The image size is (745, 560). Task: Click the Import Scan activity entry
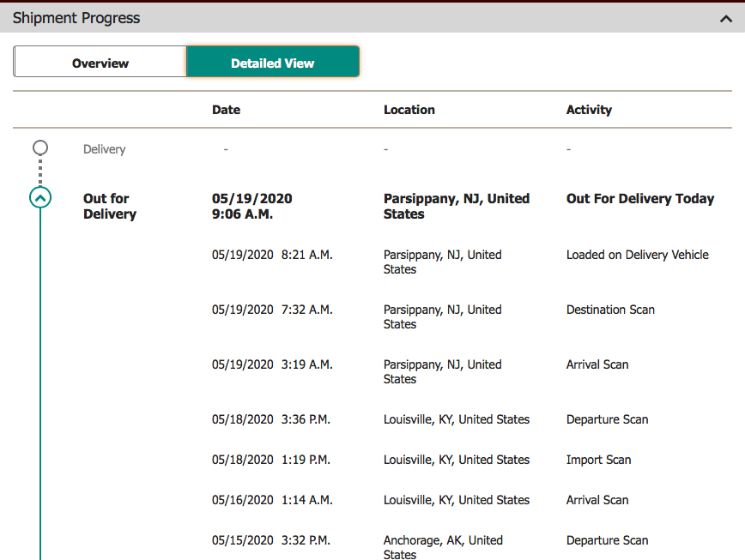(x=598, y=460)
